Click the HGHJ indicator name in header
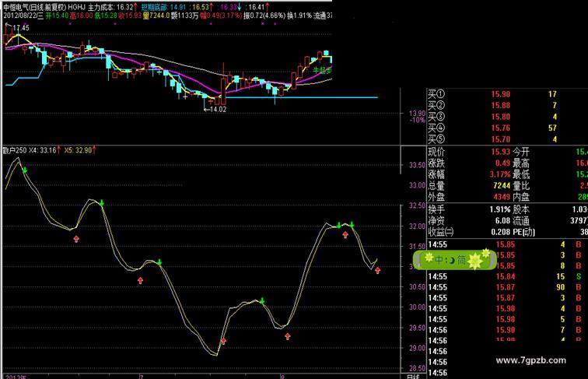The image size is (588, 379). point(77,7)
